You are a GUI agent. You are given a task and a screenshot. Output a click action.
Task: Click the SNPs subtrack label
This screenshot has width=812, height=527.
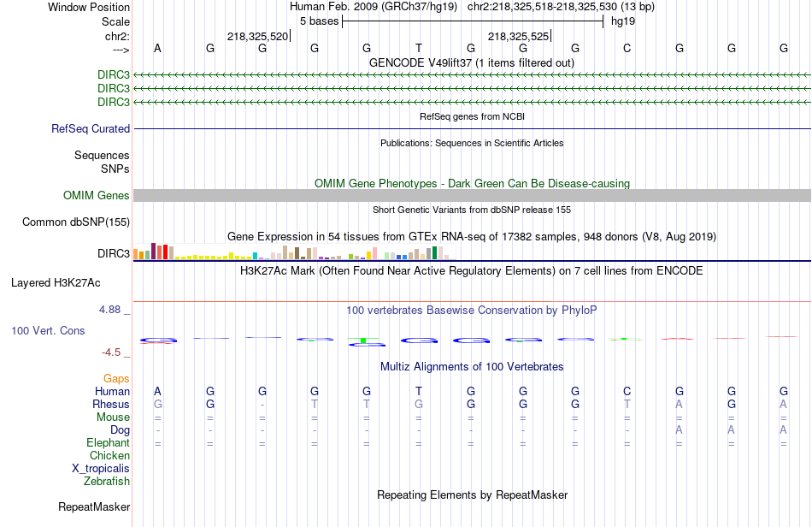click(115, 169)
